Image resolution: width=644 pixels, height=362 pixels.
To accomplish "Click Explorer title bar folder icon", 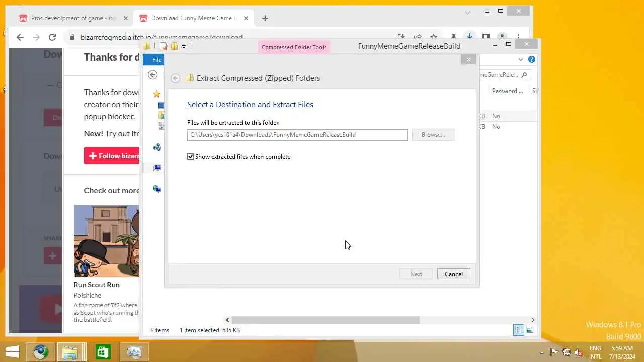I will 147,46.
